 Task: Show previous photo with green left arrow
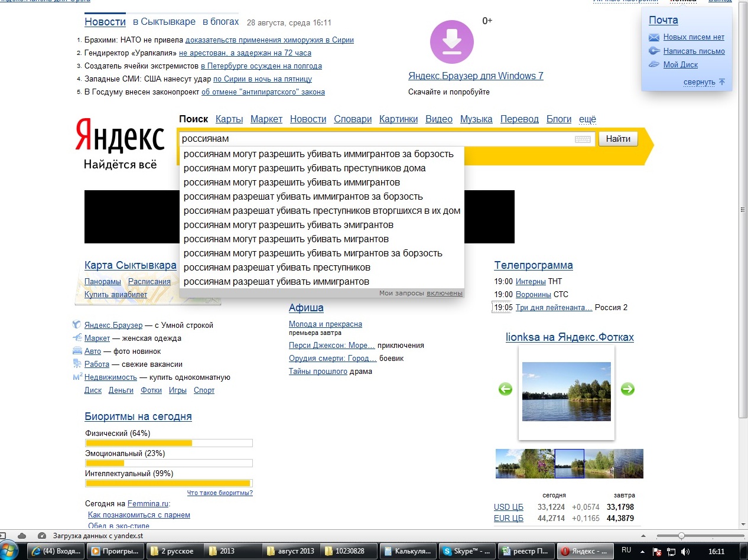pos(505,389)
